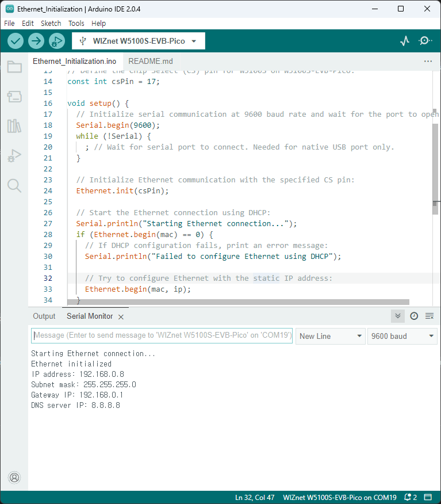Click the Ethernet.begin(mac, ip); line
Viewport: 441px width, 504px height.
point(138,289)
